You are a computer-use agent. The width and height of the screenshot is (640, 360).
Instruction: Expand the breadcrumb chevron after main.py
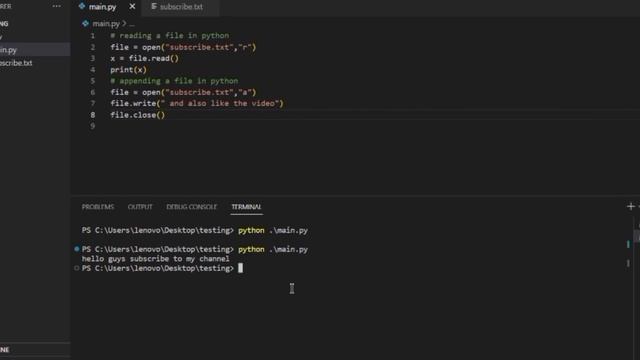[124, 24]
